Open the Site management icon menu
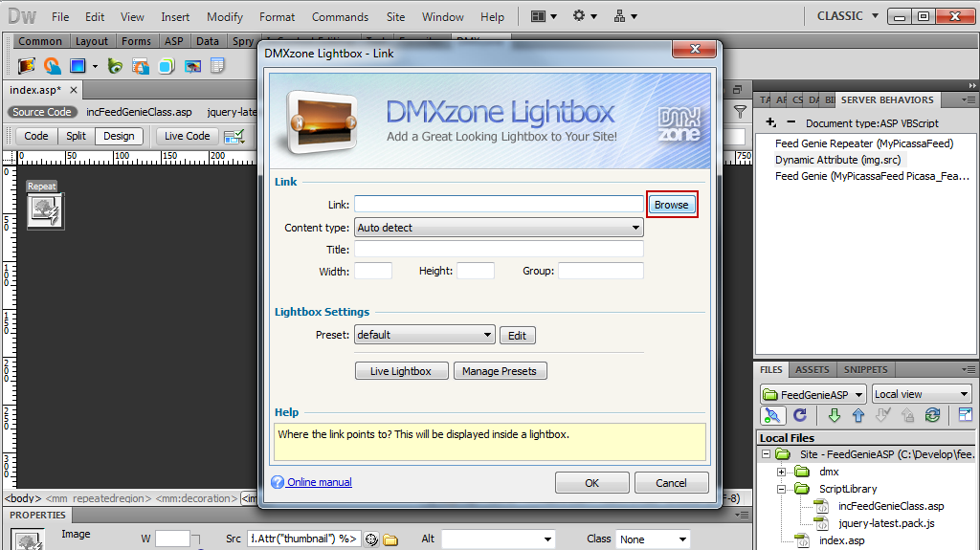Screen dimensions: 980x550 (x=625, y=16)
